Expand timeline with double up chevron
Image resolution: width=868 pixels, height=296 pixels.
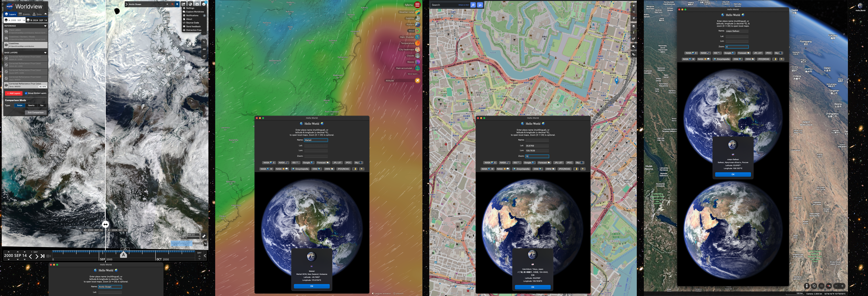pyautogui.click(x=125, y=249)
